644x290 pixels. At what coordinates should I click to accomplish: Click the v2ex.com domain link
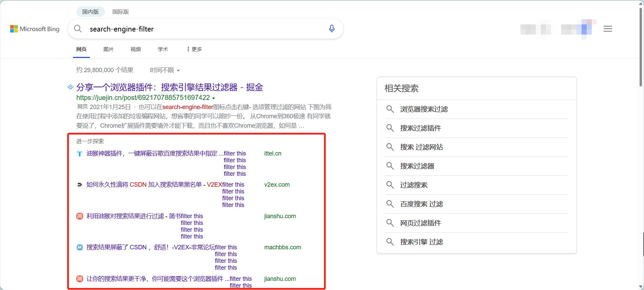(277, 185)
